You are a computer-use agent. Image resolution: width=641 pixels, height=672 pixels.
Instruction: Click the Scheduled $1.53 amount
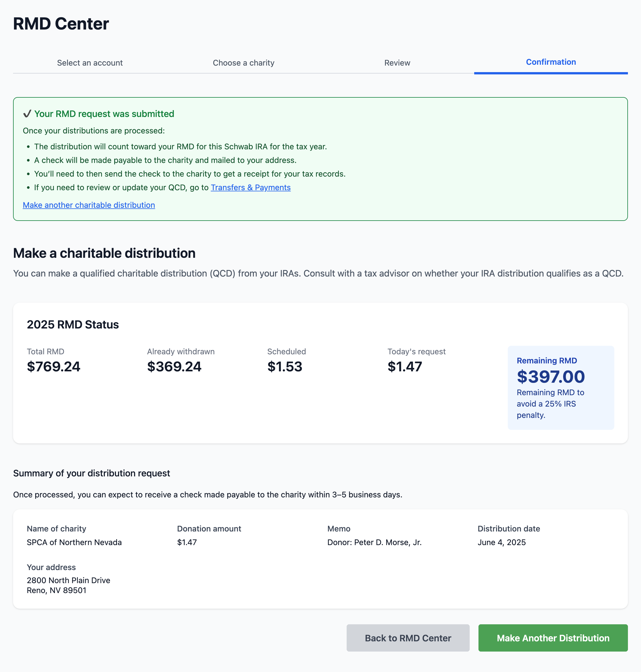click(285, 367)
